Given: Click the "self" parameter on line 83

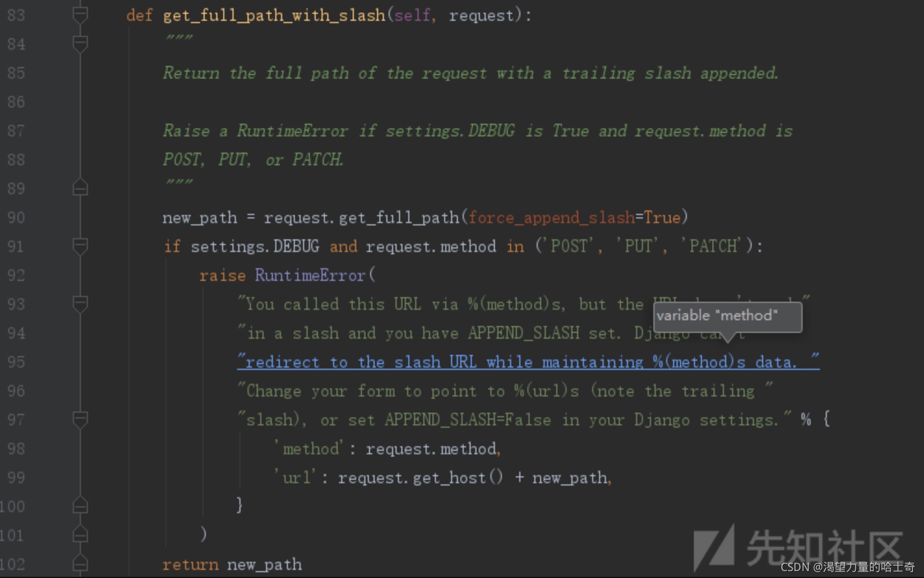Looking at the screenshot, I should tap(412, 15).
